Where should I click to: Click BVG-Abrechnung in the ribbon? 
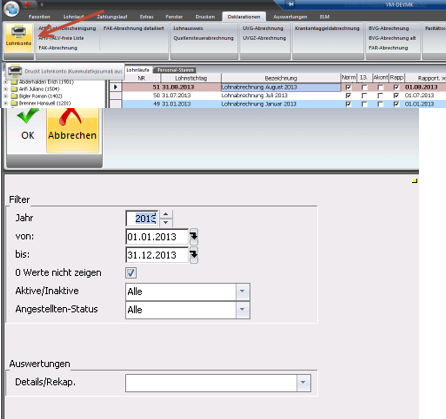pyautogui.click(x=389, y=28)
